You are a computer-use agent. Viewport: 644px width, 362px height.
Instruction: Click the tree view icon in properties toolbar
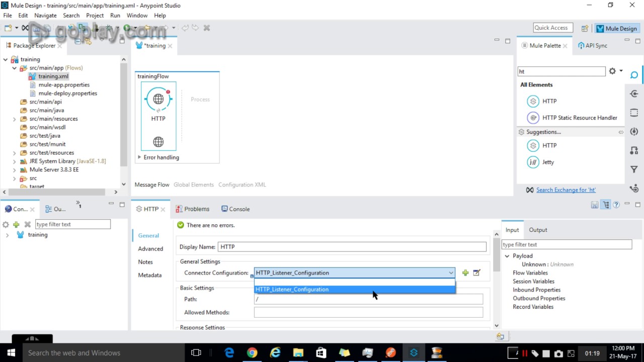606,205
